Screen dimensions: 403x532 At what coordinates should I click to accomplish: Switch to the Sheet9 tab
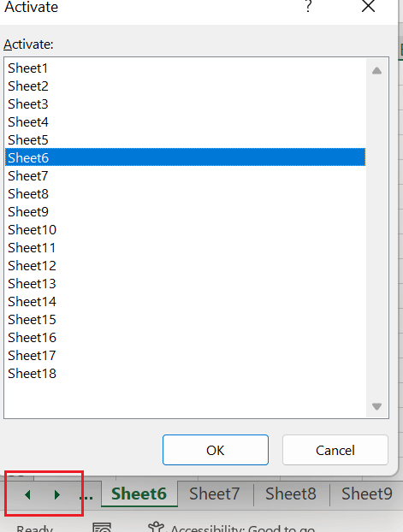367,494
